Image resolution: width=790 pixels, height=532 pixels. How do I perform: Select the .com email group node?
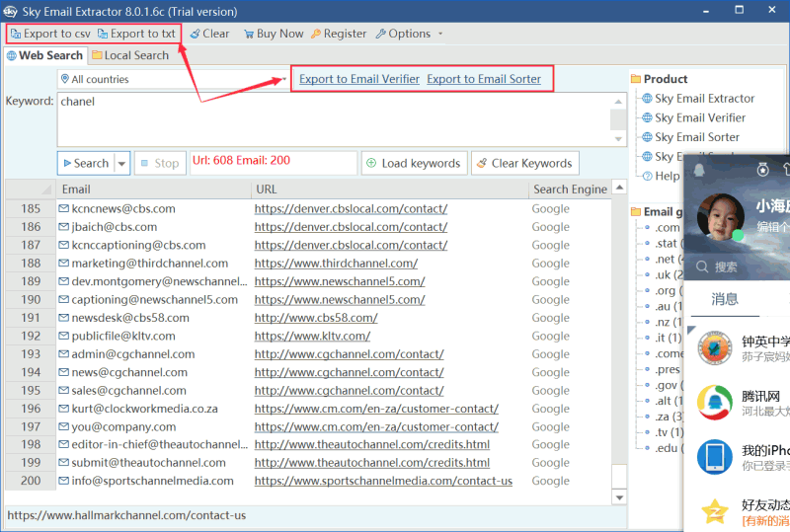pos(667,228)
